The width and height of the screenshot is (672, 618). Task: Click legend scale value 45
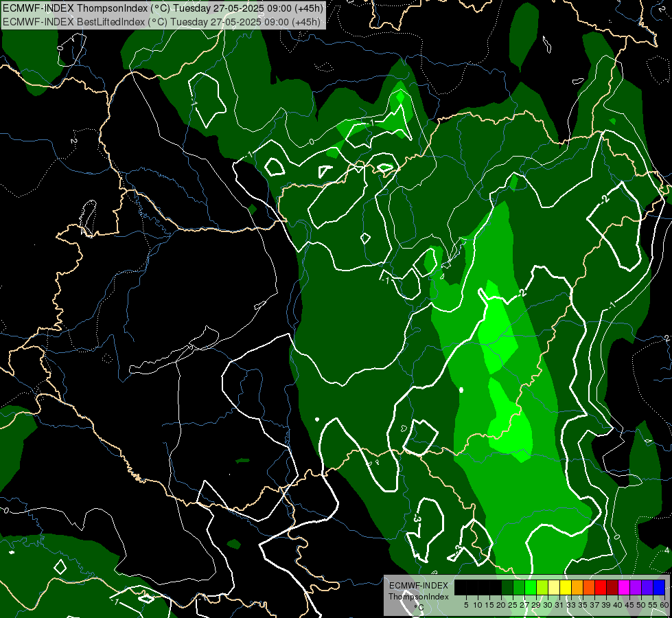point(629,605)
